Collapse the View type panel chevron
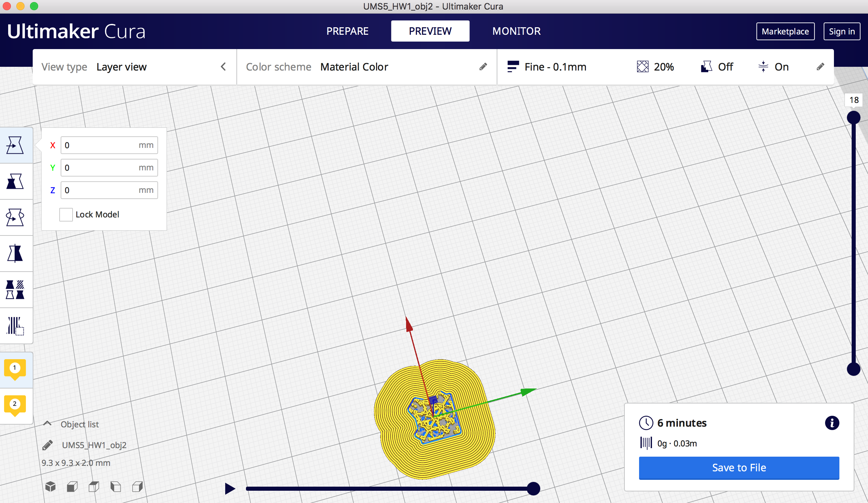Screen dimensions: 868x503 (x=223, y=66)
